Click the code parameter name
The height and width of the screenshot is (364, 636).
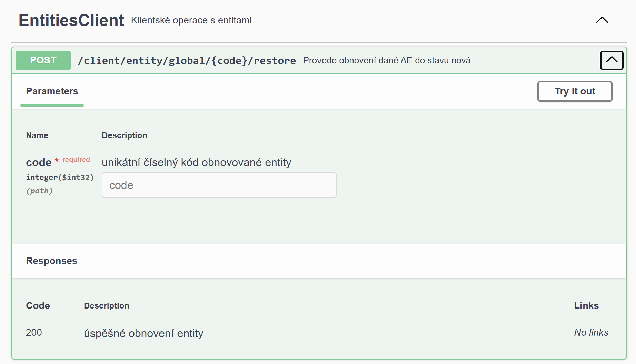coord(39,162)
